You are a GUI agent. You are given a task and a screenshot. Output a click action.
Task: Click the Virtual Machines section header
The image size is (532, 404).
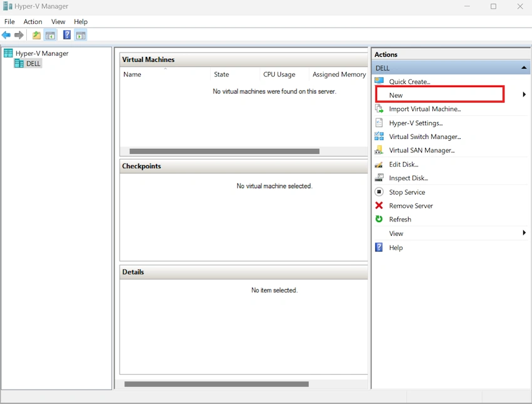tap(243, 59)
